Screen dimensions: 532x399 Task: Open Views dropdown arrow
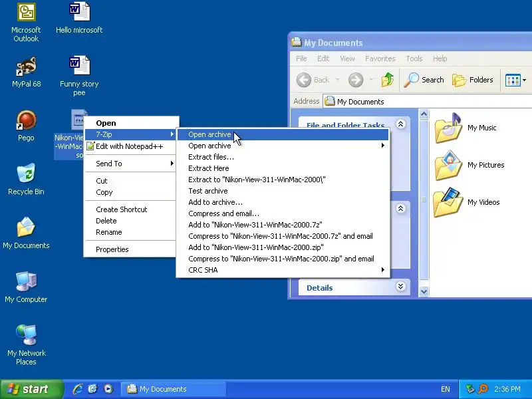tap(525, 80)
